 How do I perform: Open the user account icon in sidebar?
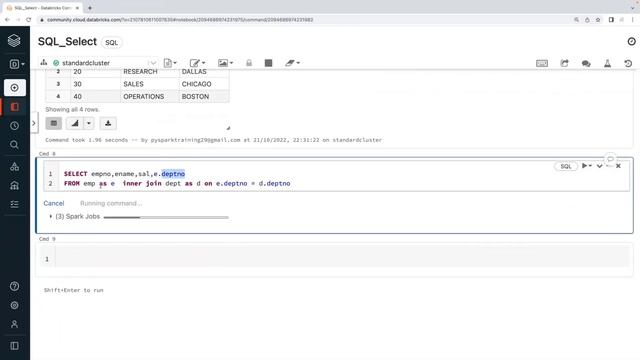click(x=15, y=324)
